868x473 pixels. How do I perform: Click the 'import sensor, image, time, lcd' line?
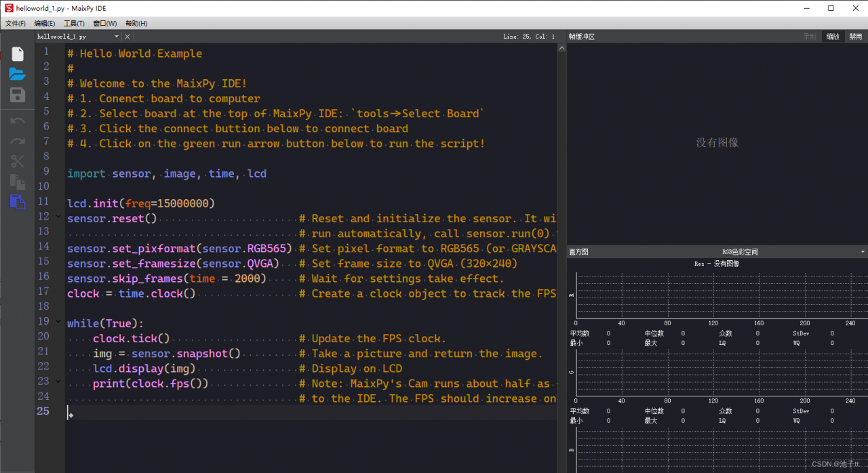pyautogui.click(x=167, y=173)
